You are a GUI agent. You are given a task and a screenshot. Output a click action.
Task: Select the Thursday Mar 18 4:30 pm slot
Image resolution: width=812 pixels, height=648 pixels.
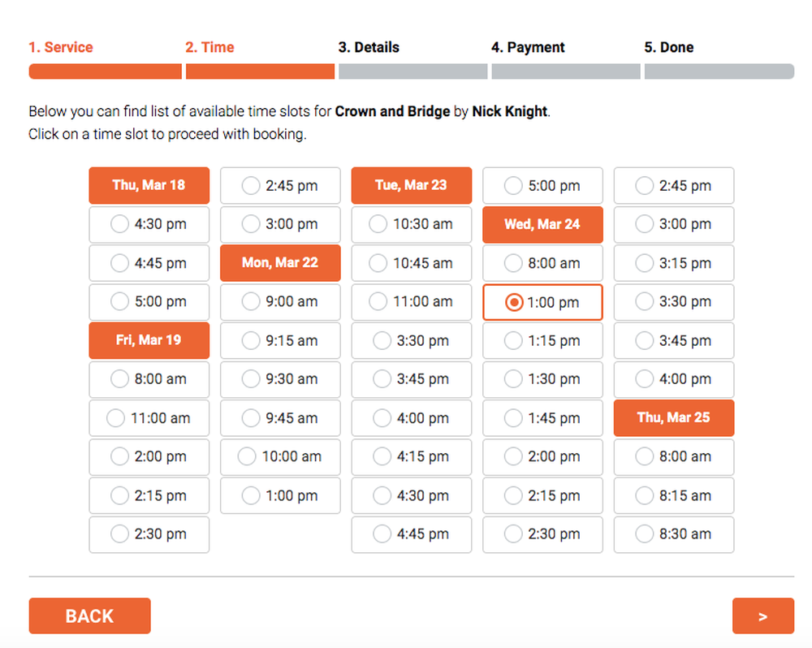click(149, 224)
